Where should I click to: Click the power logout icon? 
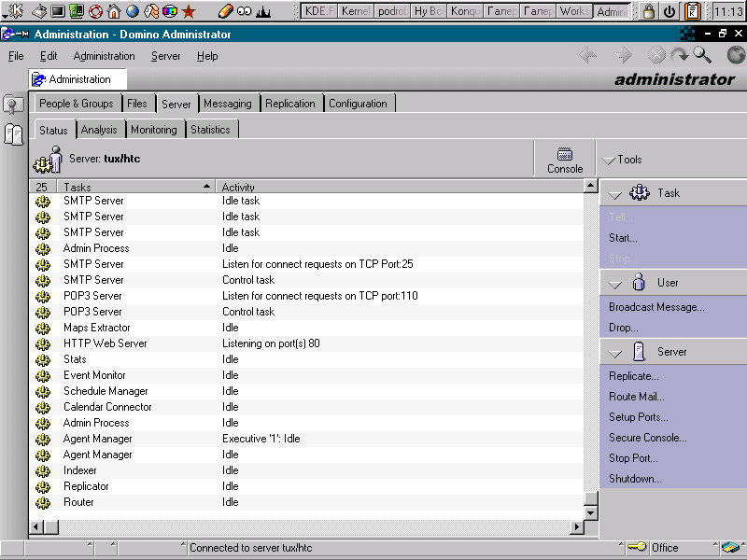tap(669, 11)
